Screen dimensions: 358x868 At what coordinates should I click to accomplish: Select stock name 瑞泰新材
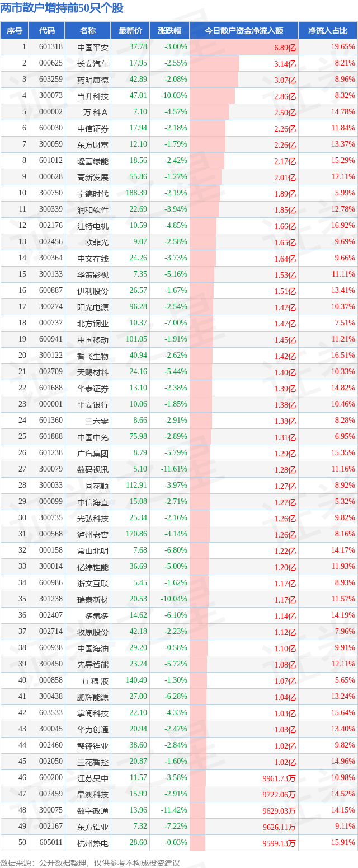point(93,600)
